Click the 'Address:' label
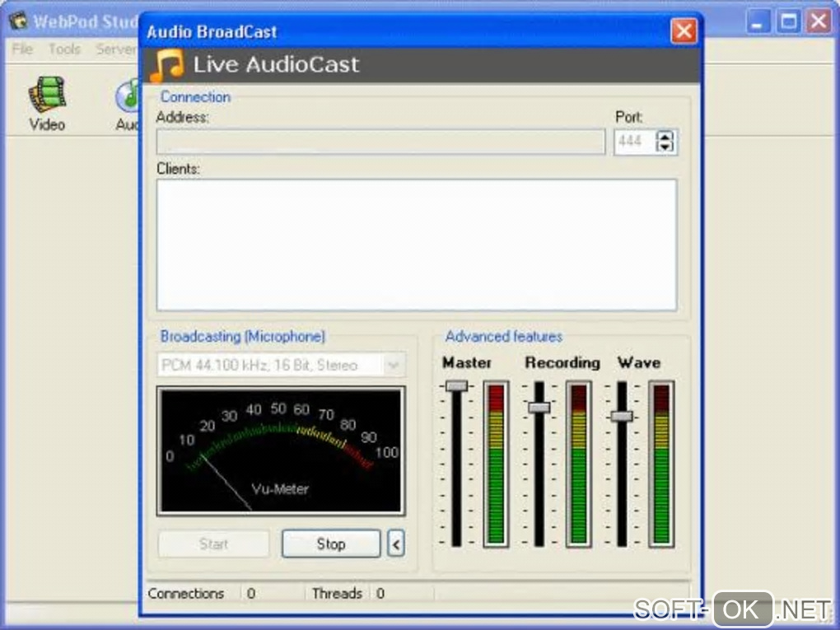The image size is (840, 630). pyautogui.click(x=183, y=117)
